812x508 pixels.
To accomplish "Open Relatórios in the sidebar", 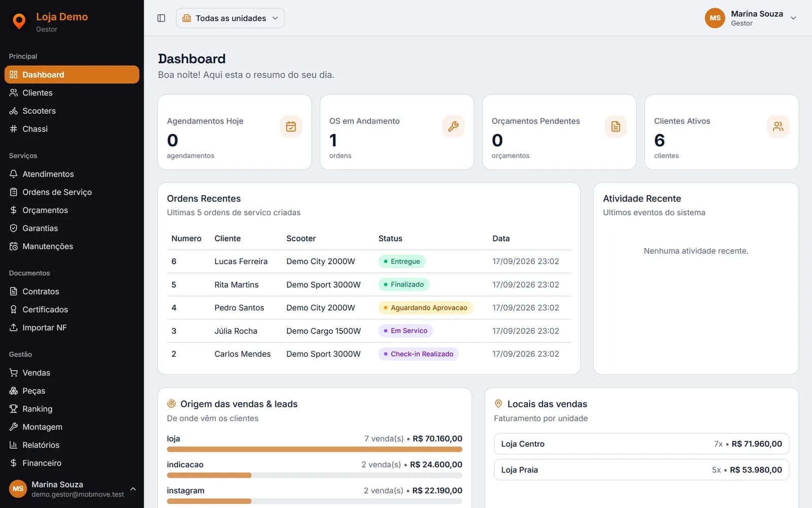I will (72, 445).
